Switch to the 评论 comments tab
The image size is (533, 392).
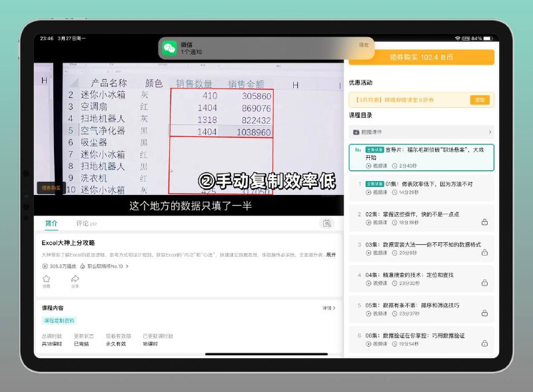[x=82, y=224]
